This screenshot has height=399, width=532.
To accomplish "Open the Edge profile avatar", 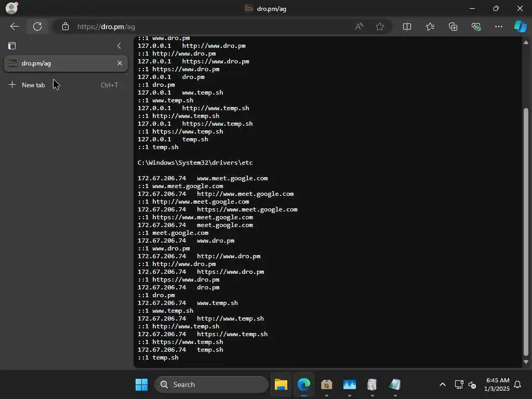I will [x=11, y=8].
